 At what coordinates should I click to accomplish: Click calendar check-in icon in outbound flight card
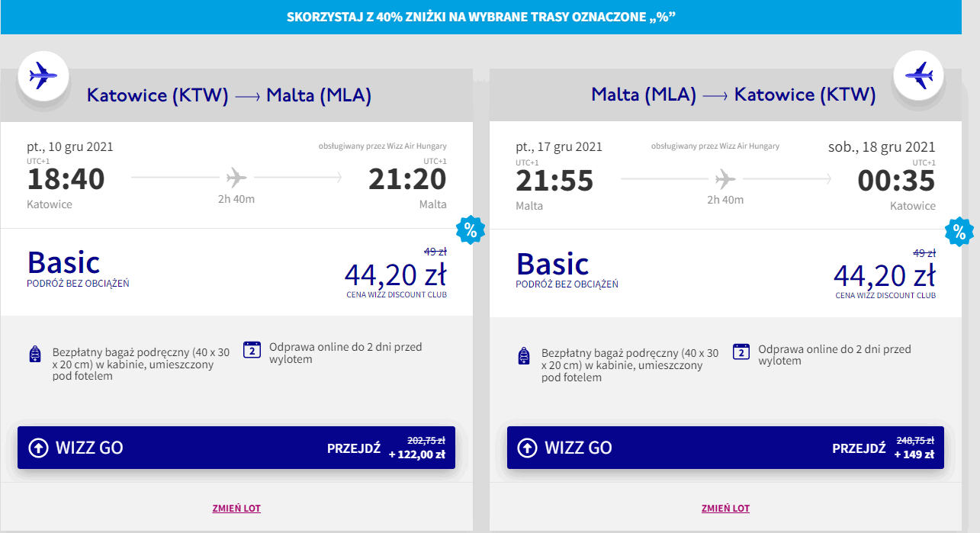[x=252, y=350]
